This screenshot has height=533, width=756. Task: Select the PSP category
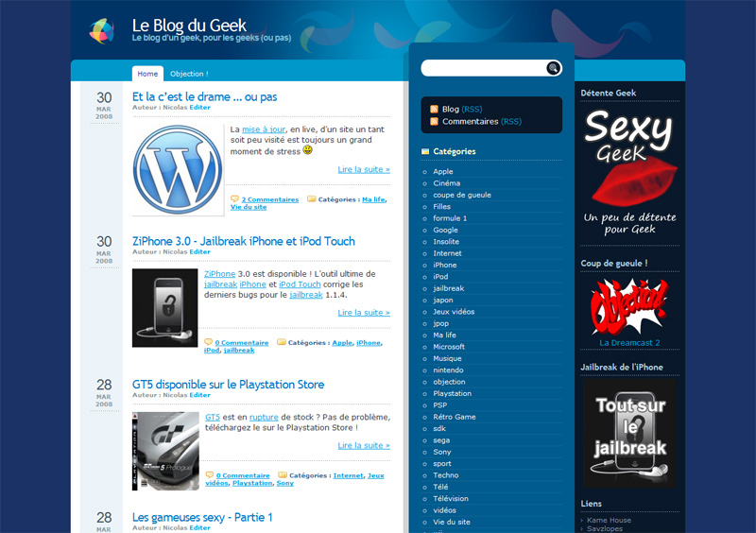439,405
